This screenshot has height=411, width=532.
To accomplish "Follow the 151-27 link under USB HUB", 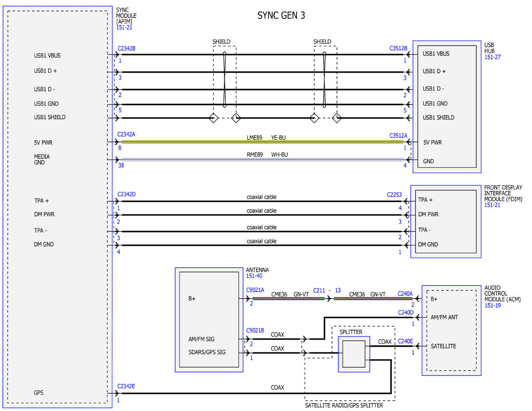I will pyautogui.click(x=493, y=57).
